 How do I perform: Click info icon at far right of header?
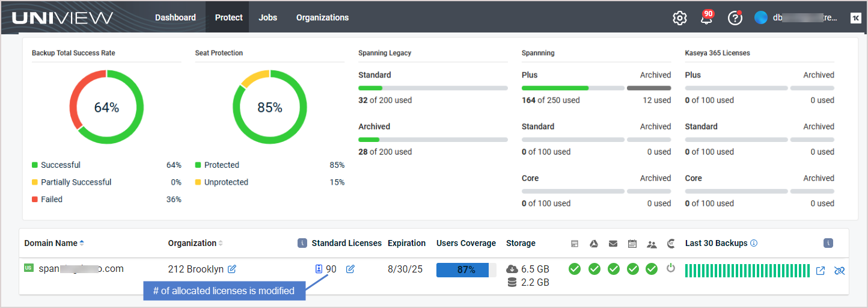[828, 243]
